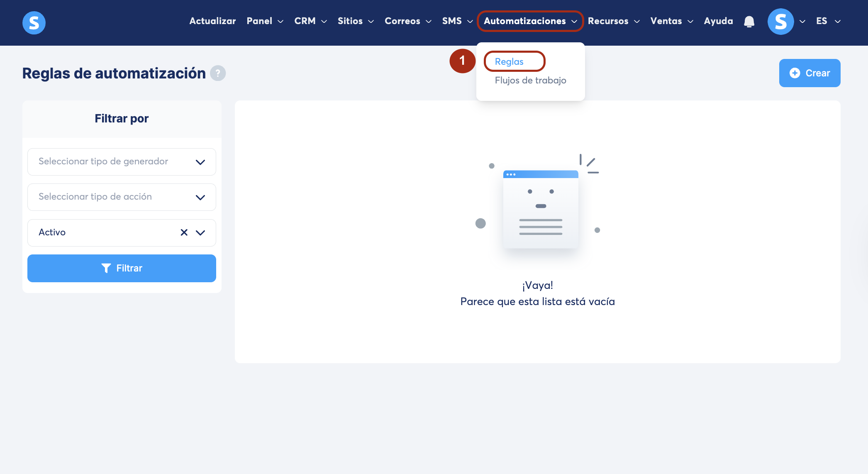
Task: Open the Ayuda menu item
Action: pyautogui.click(x=718, y=21)
